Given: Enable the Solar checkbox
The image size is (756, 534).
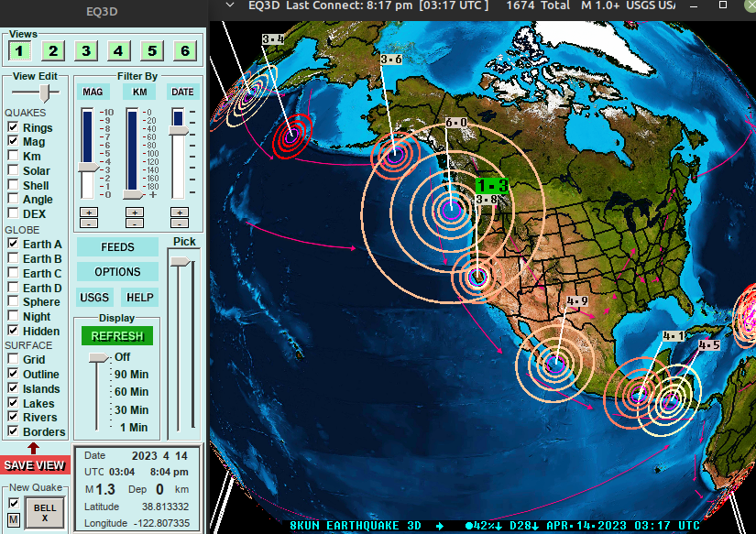Looking at the screenshot, I should (13, 170).
